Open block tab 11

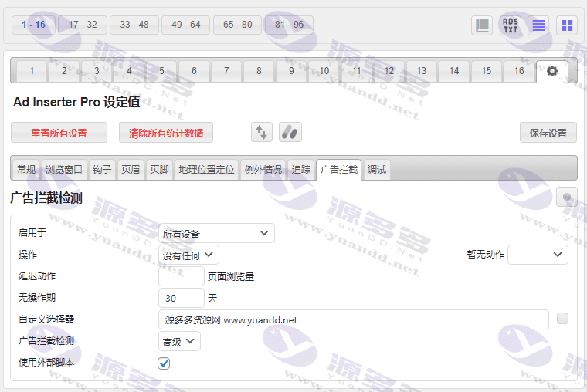pyautogui.click(x=356, y=71)
